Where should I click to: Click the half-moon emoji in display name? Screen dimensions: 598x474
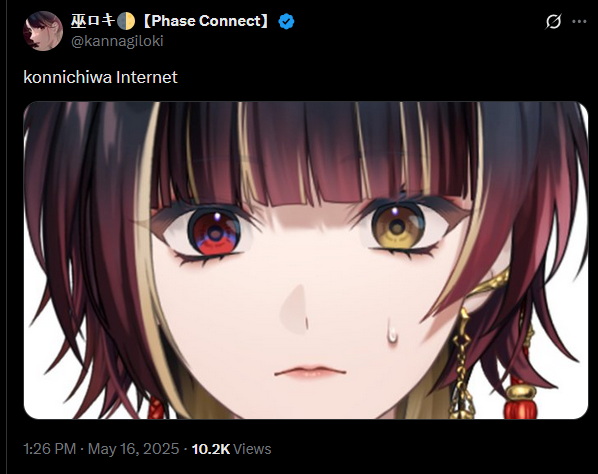[126, 21]
